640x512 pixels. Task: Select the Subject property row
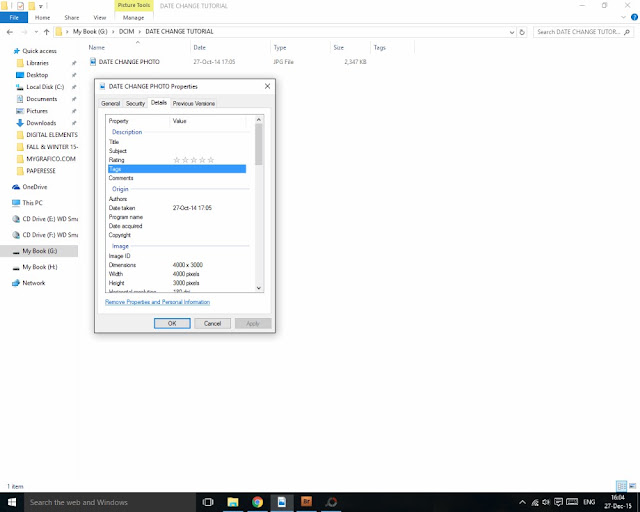tap(177, 151)
